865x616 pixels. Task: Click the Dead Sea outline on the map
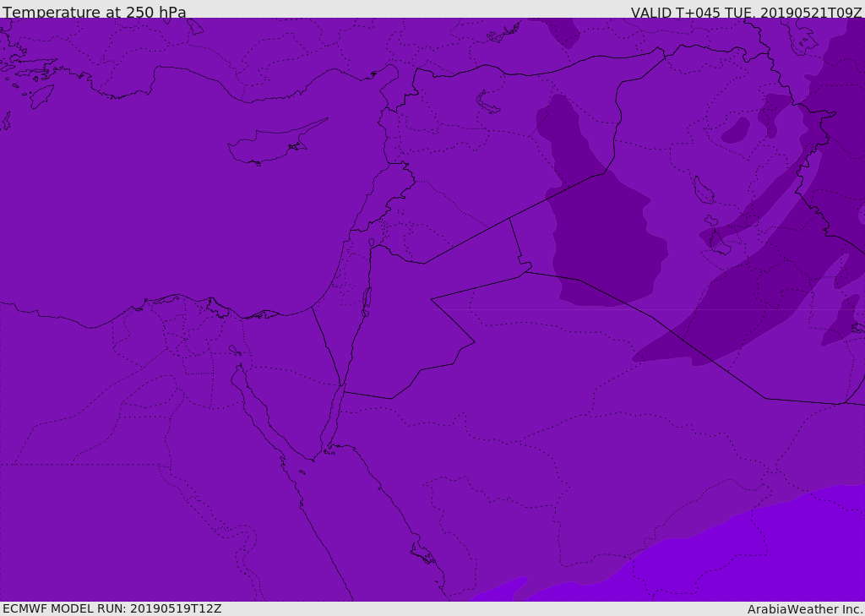click(365, 303)
